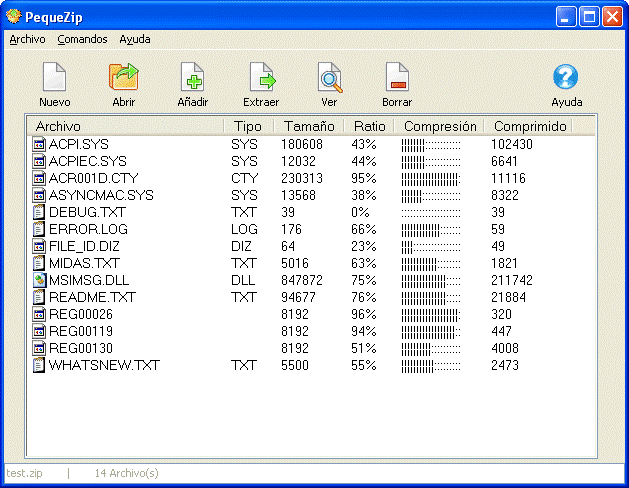
Task: Click the MIDAS.TXT notepad icon
Action: [39, 263]
